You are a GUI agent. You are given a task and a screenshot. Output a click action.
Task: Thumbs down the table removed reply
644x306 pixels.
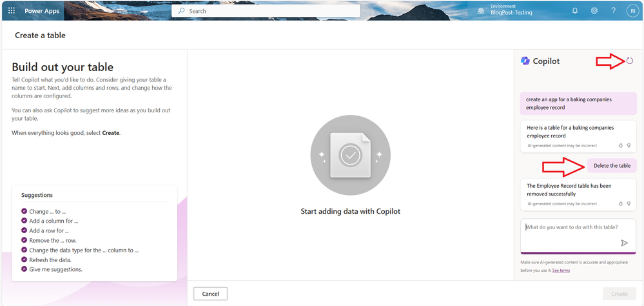point(629,203)
